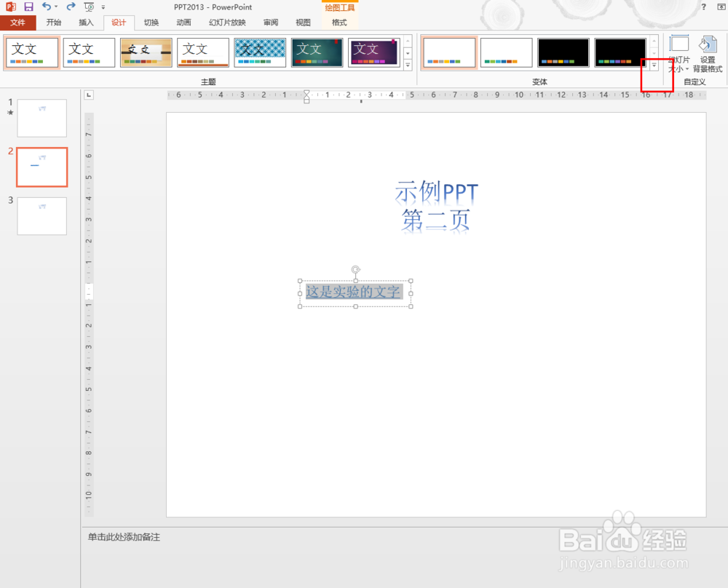
Task: Open Customize Quick Access Toolbar arrow
Action: (103, 7)
